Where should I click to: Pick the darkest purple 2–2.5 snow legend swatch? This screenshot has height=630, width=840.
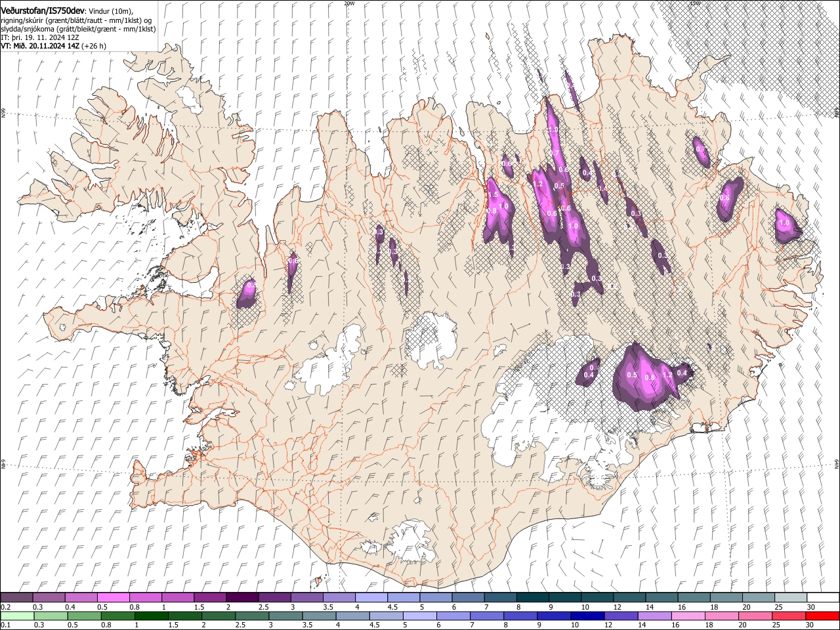(x=242, y=598)
